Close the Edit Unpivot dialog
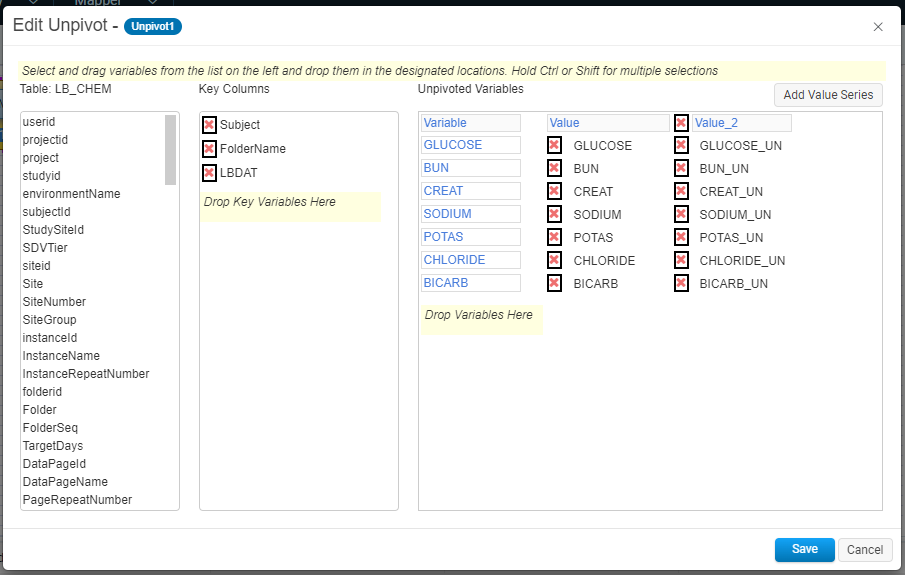905x575 pixels. pyautogui.click(x=878, y=27)
